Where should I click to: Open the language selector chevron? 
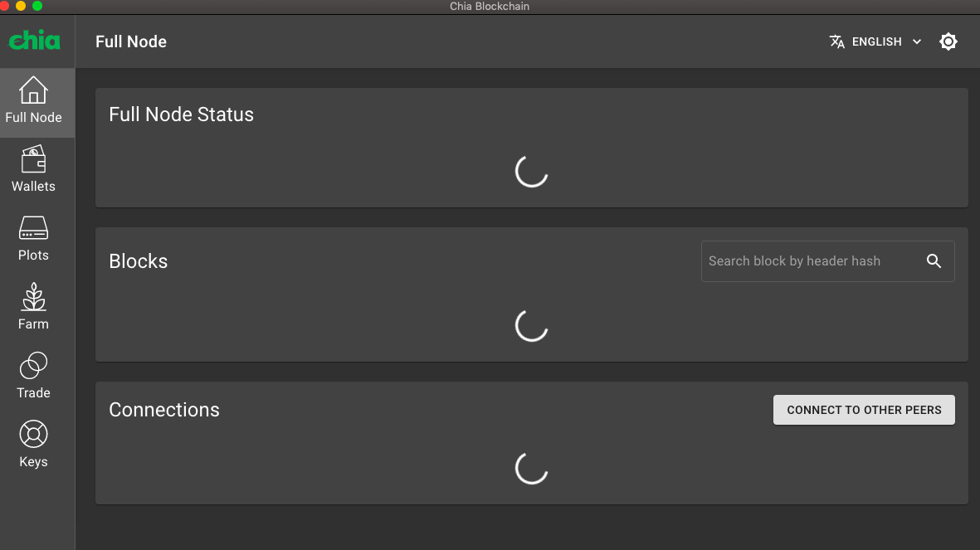917,41
